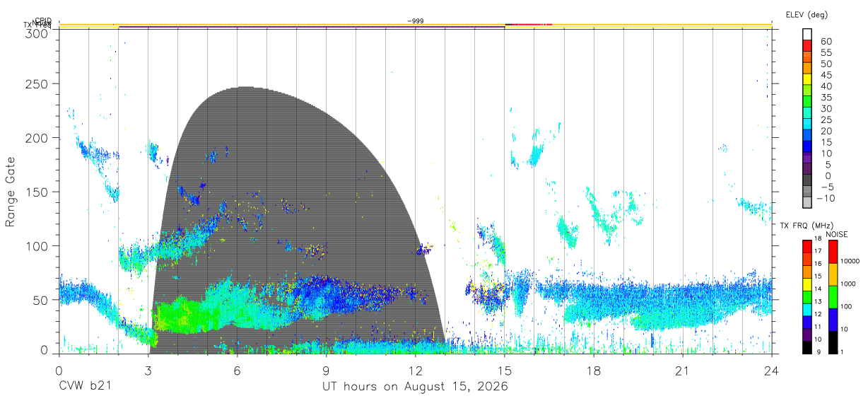868x401 pixels.
Task: Click the 9 label on TX FRQ scale
Action: 817,351
